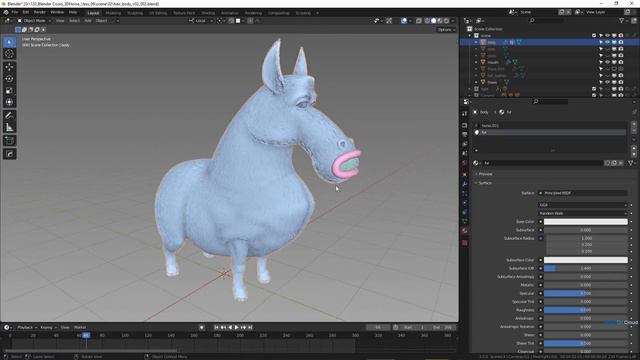Collapse the scene collection in outliner
This screenshot has width=640, height=360.
[470, 36]
